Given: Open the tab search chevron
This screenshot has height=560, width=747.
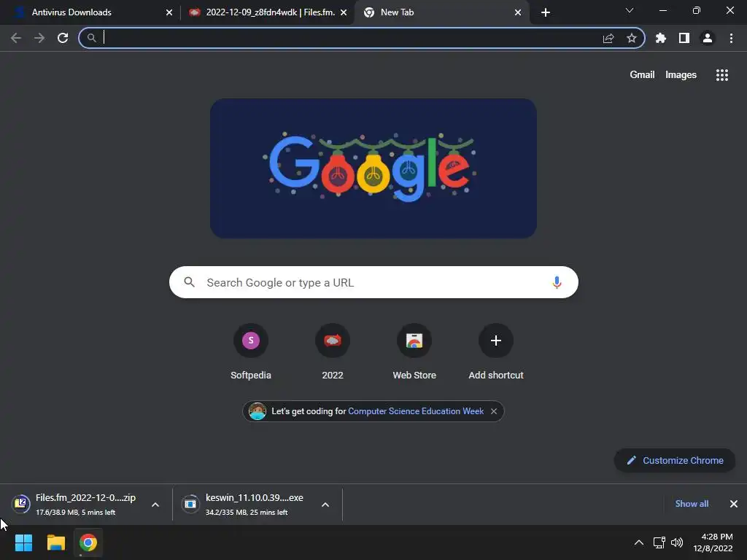Looking at the screenshot, I should point(630,10).
